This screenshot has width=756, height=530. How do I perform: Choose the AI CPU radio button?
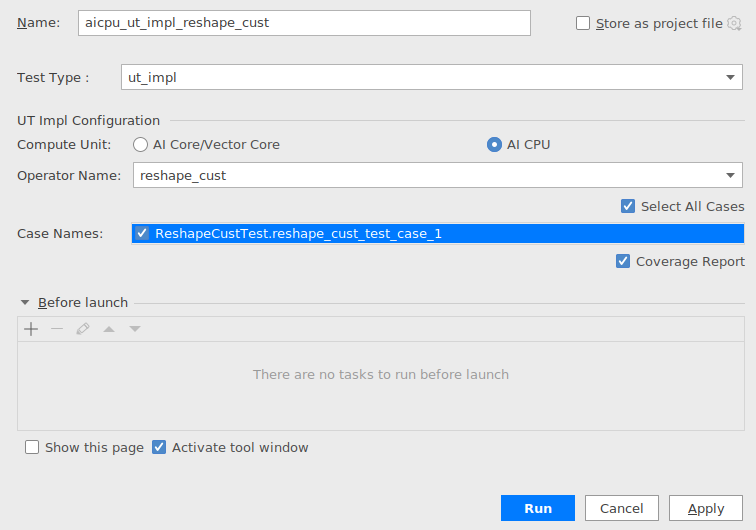point(494,145)
